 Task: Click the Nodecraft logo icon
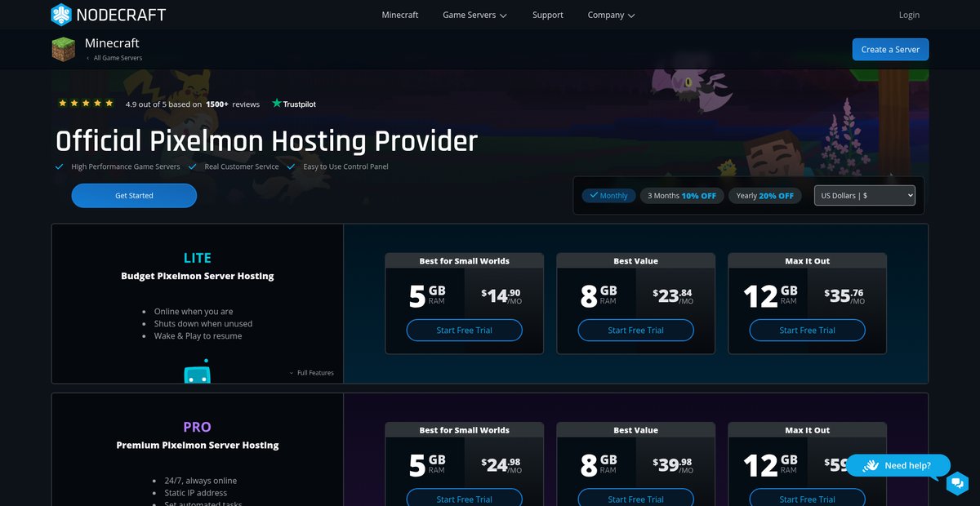point(61,15)
